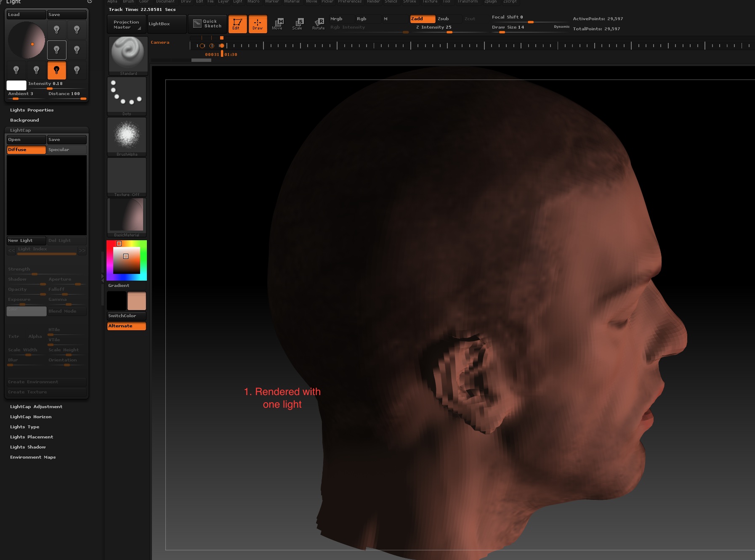The image size is (755, 560).
Task: Click the bulb right of the orange bulb
Action: [77, 70]
